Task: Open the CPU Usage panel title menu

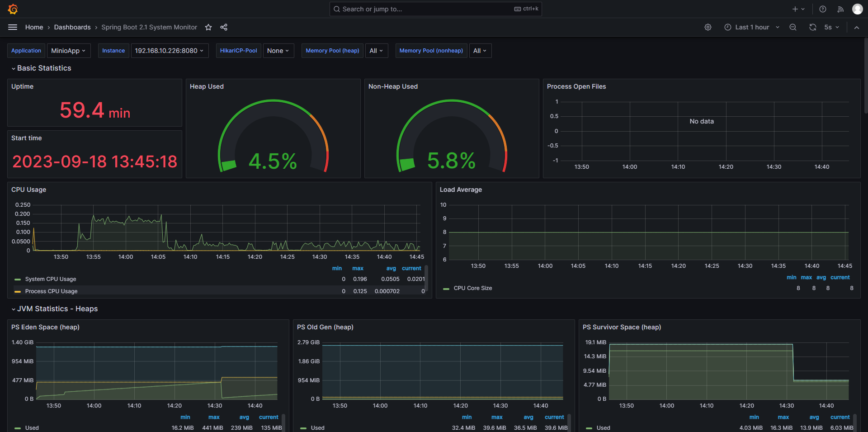Action: 29,190
